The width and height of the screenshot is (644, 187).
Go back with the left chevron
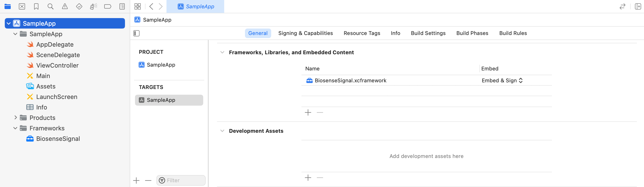pyautogui.click(x=151, y=6)
